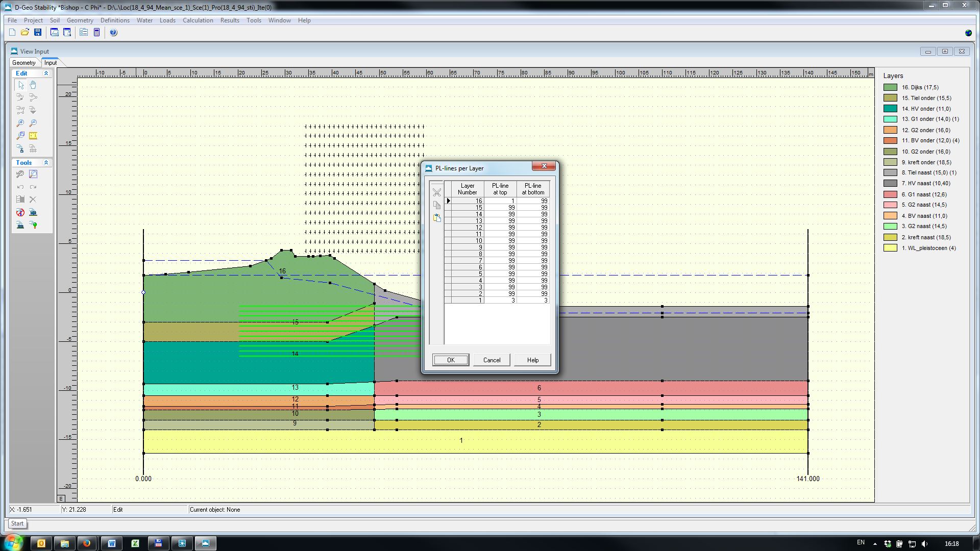Click the Paste clipboard icon in PL-lines dialog
Screen dimensions: 980x551
tap(437, 218)
